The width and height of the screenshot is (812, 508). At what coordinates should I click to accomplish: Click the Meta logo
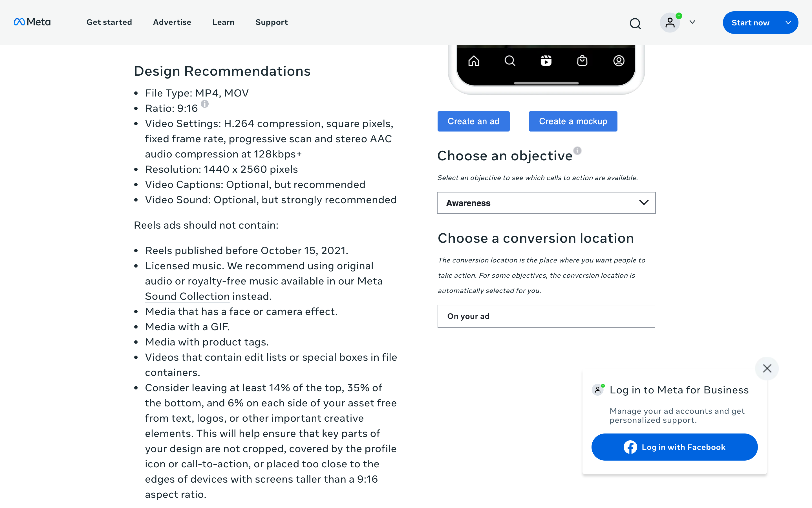tap(32, 22)
